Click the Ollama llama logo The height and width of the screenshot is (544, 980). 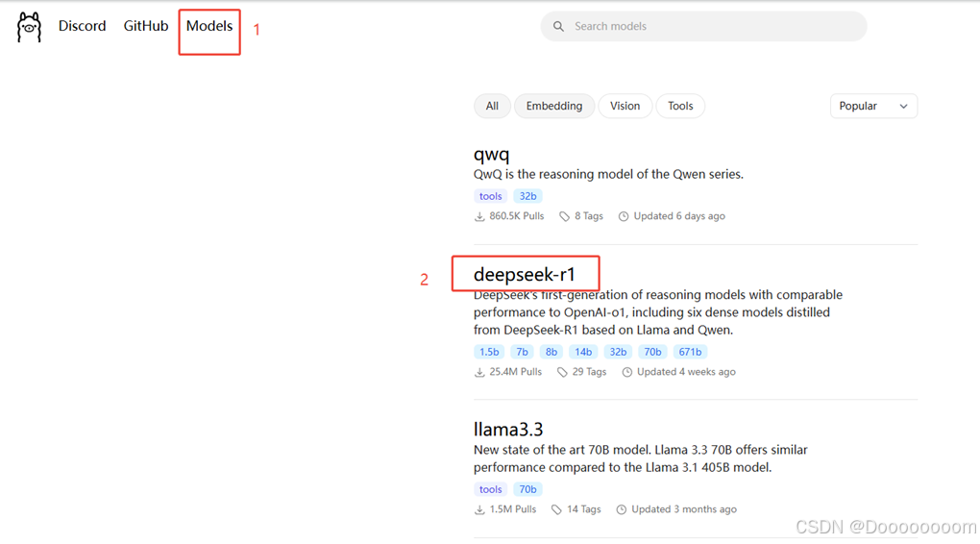tap(29, 27)
